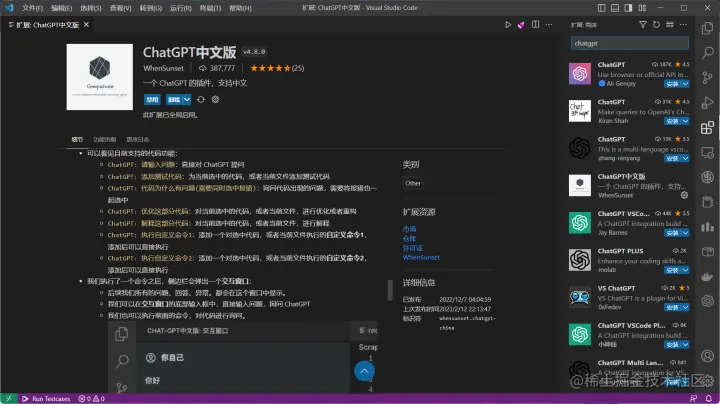Click the five-star rating (25)
This screenshot has height=404, width=720.
coord(277,68)
